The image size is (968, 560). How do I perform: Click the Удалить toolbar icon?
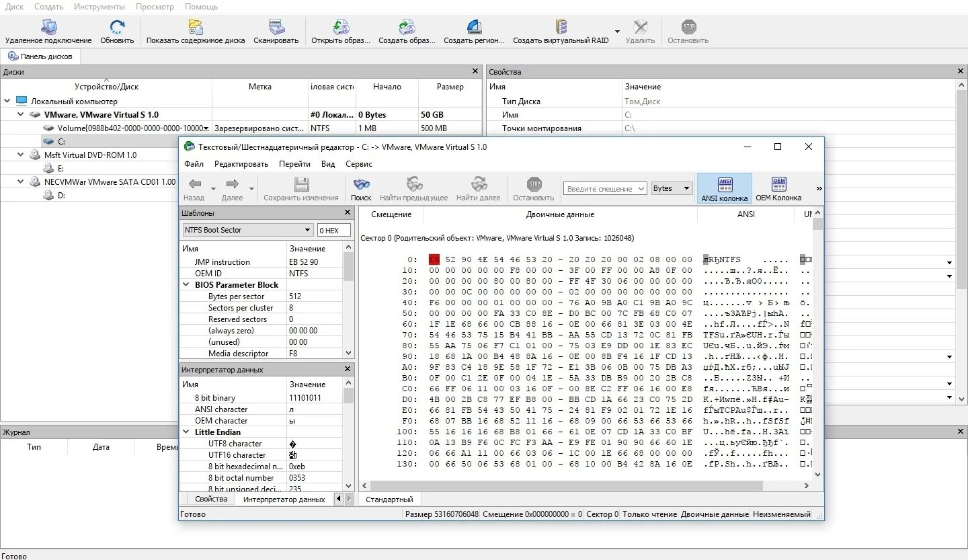640,28
